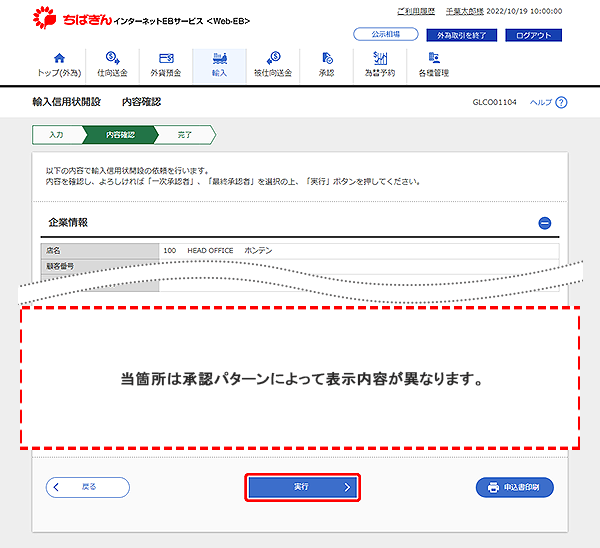This screenshot has width=600, height=548.
Task: Open the ヘルプ link text
Action: pos(541,102)
